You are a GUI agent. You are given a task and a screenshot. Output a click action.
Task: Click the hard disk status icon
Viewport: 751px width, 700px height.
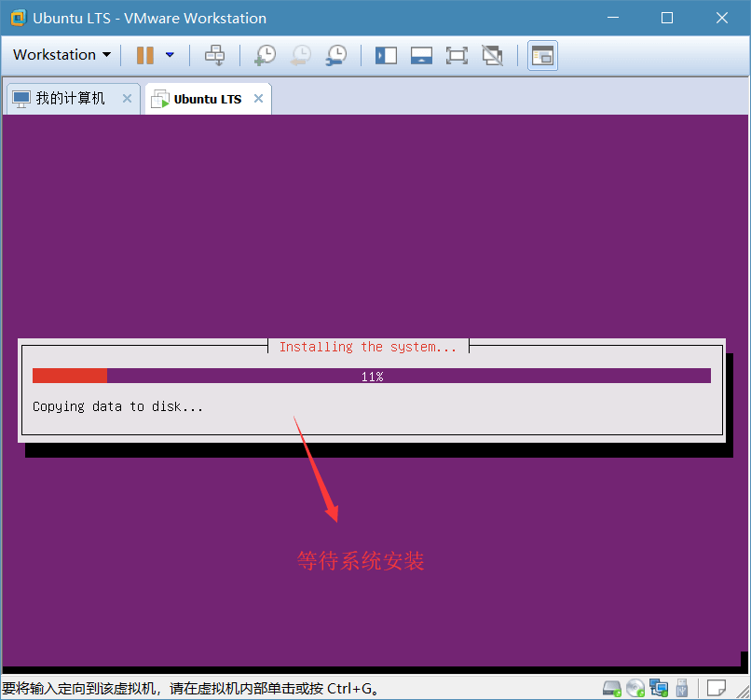click(x=612, y=689)
